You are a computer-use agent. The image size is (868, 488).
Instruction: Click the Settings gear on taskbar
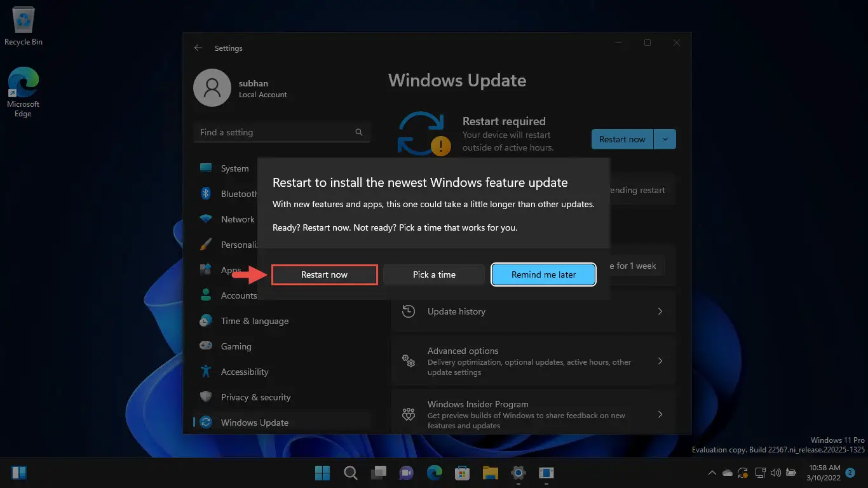[x=519, y=473]
